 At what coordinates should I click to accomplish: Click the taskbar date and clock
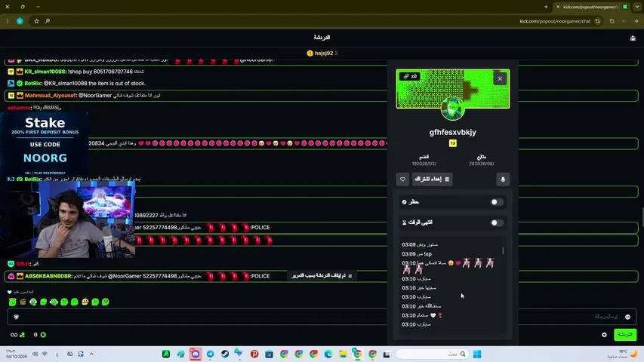(16, 354)
